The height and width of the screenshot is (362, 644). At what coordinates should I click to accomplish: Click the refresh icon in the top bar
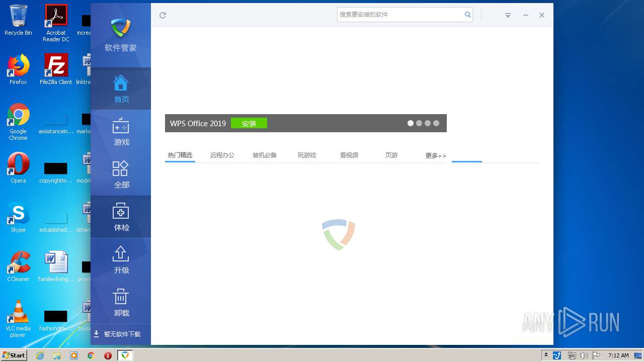163,15
